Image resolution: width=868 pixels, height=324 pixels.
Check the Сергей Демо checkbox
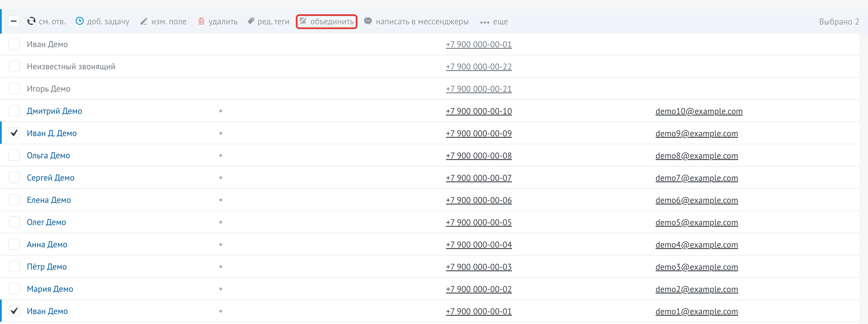(14, 177)
